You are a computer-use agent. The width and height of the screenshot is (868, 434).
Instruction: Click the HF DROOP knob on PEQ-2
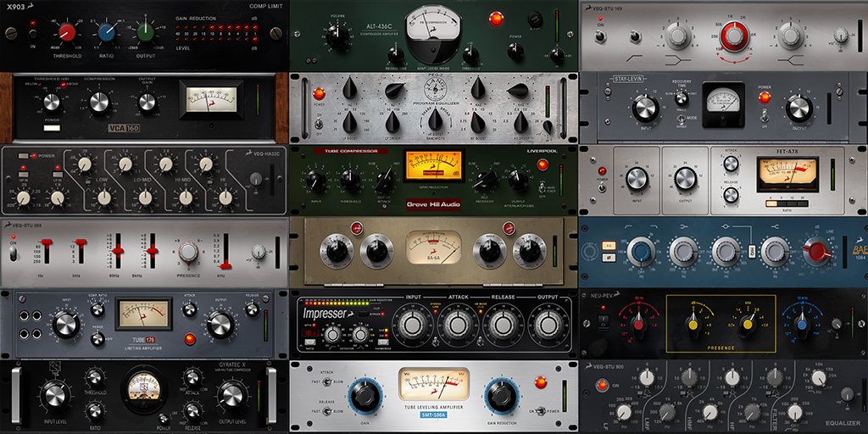point(520,122)
